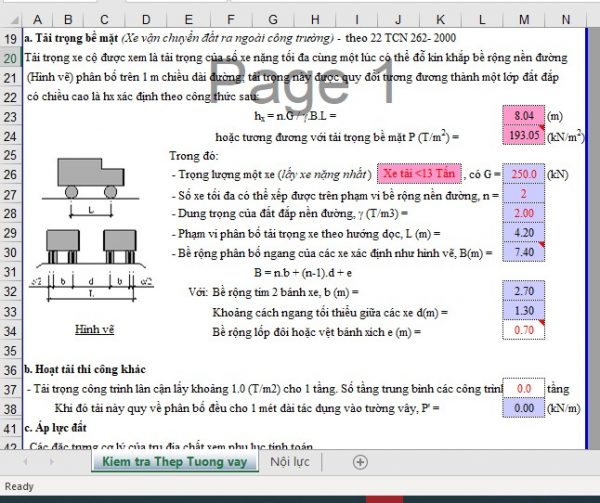Image resolution: width=600 pixels, height=503 pixels.
Task: Select the Kiem tra Thep Tuong vay tab
Action: click(173, 462)
